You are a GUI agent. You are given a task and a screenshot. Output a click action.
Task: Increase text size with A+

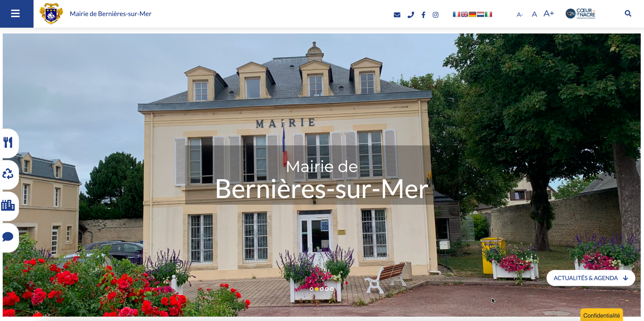[549, 13]
